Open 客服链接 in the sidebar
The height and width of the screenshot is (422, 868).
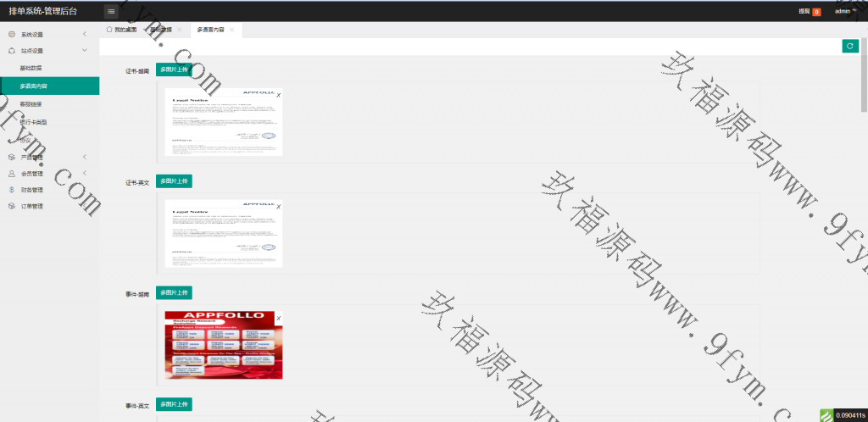point(31,104)
